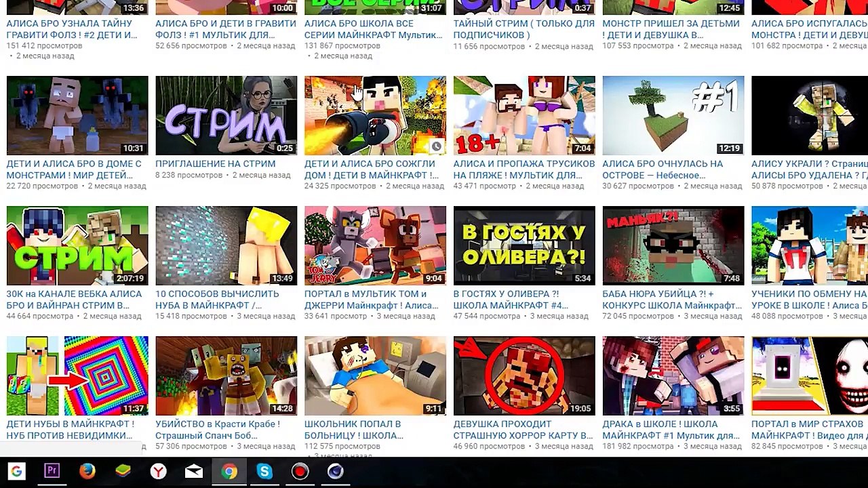Screen dimensions: 868x488
Task: Play the СТРАШНУЮ ХОРРОР КАРТУ video thumbnail
Action: point(524,375)
